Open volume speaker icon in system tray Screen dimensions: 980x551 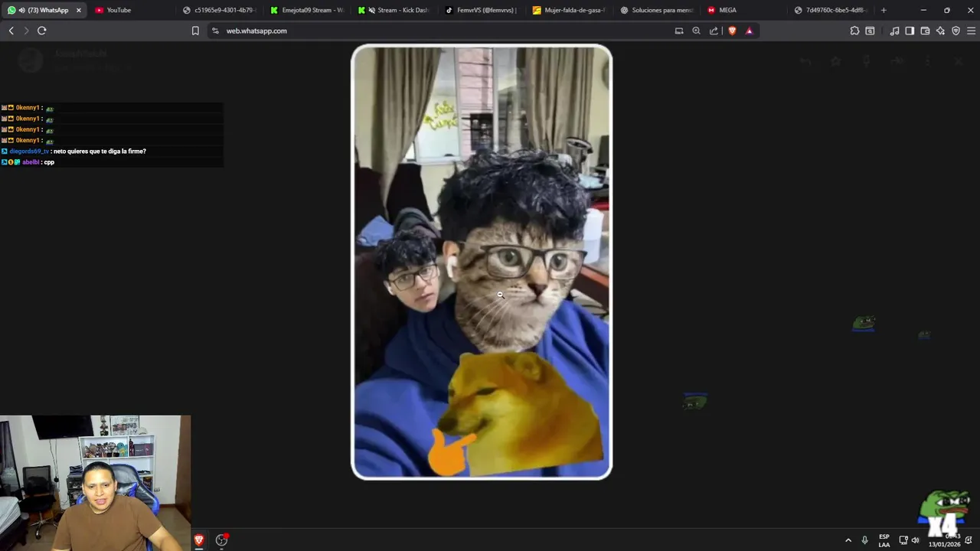coord(915,540)
